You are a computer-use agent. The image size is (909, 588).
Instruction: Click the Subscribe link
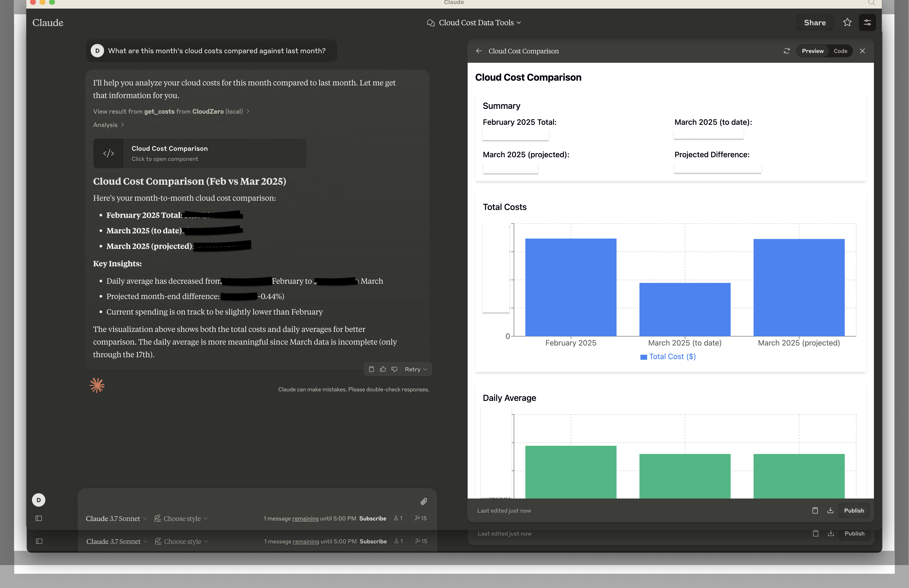pyautogui.click(x=372, y=519)
